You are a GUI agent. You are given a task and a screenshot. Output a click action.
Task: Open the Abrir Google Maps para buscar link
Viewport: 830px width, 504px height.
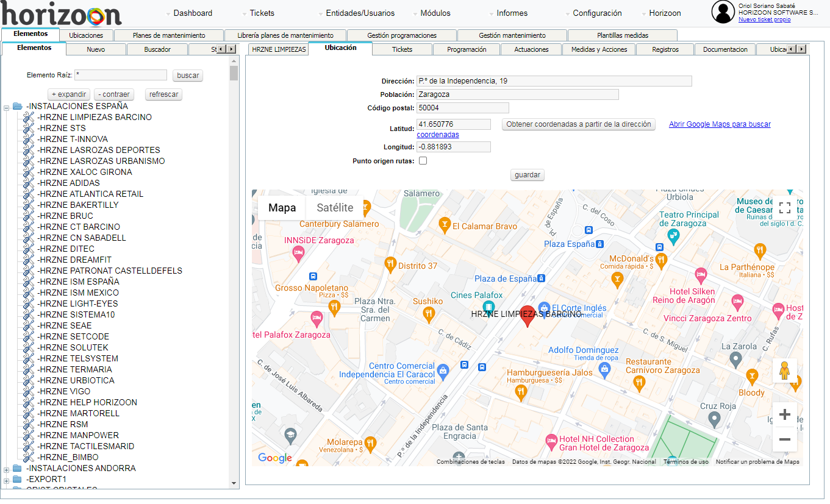720,124
